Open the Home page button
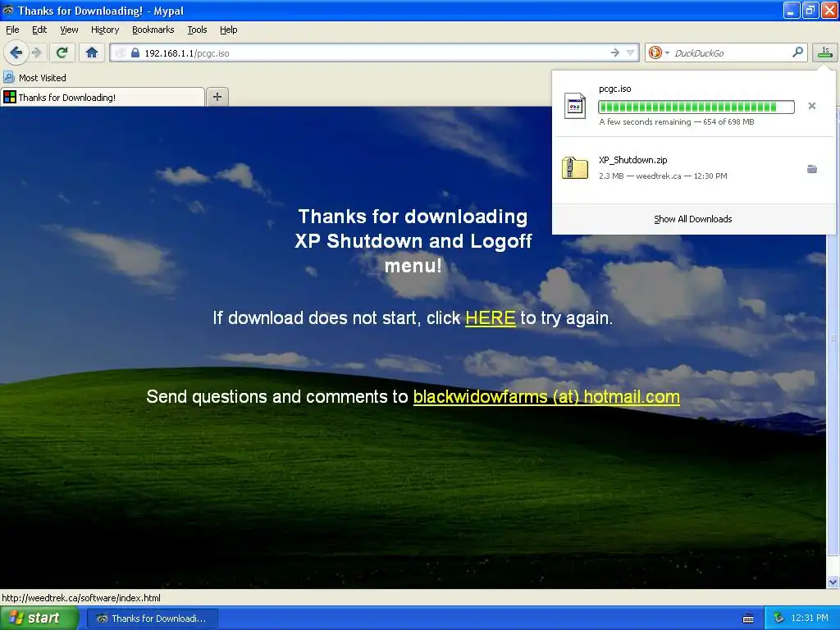This screenshot has width=840, height=630. [x=92, y=52]
